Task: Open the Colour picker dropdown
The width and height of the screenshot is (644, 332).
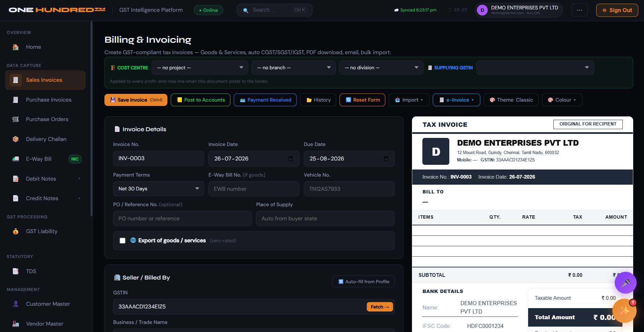Action: [x=562, y=100]
